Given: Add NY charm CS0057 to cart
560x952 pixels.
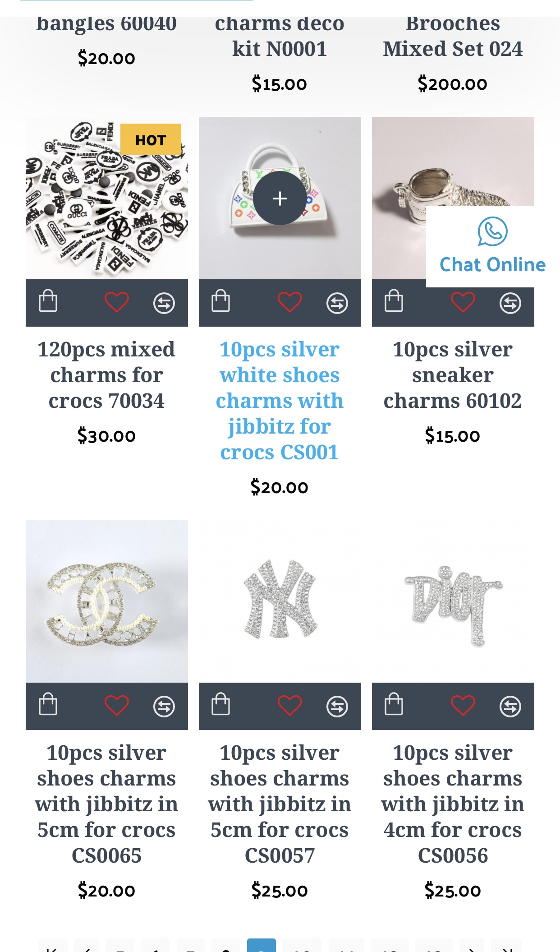Looking at the screenshot, I should 221,704.
